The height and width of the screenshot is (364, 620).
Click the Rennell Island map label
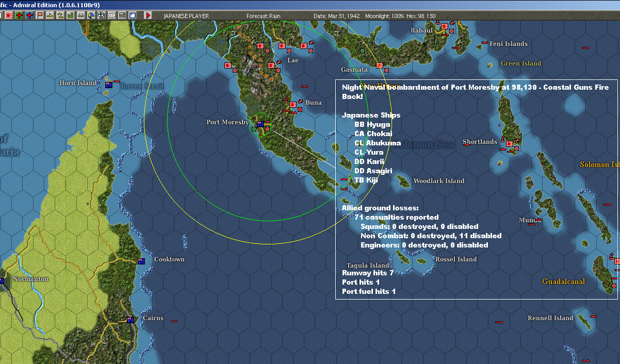[x=550, y=318]
